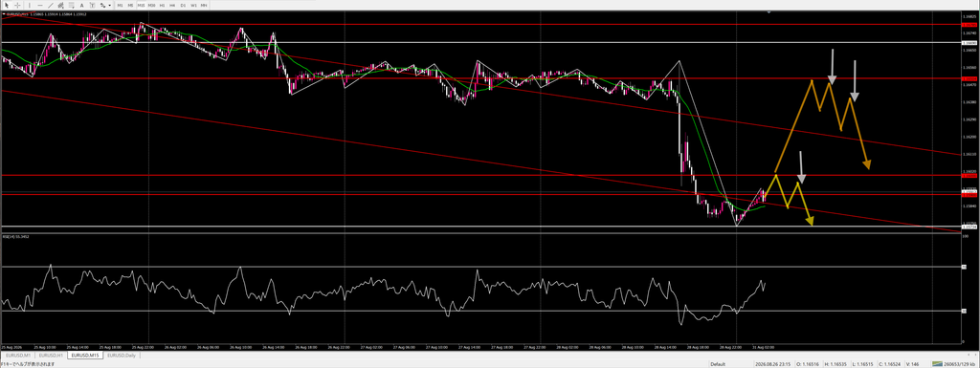This screenshot has width=980, height=368.
Task: Select the Fibonacci retracement tool
Action: [71, 5]
